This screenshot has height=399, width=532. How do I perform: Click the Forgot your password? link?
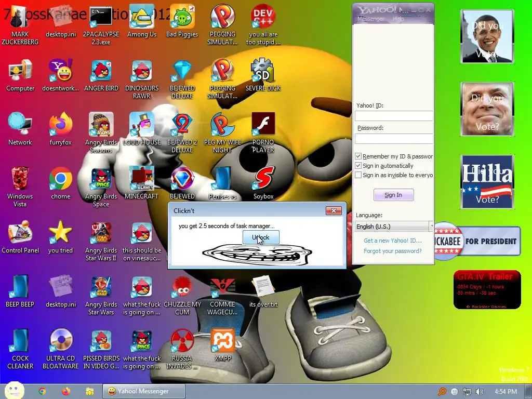pyautogui.click(x=393, y=251)
